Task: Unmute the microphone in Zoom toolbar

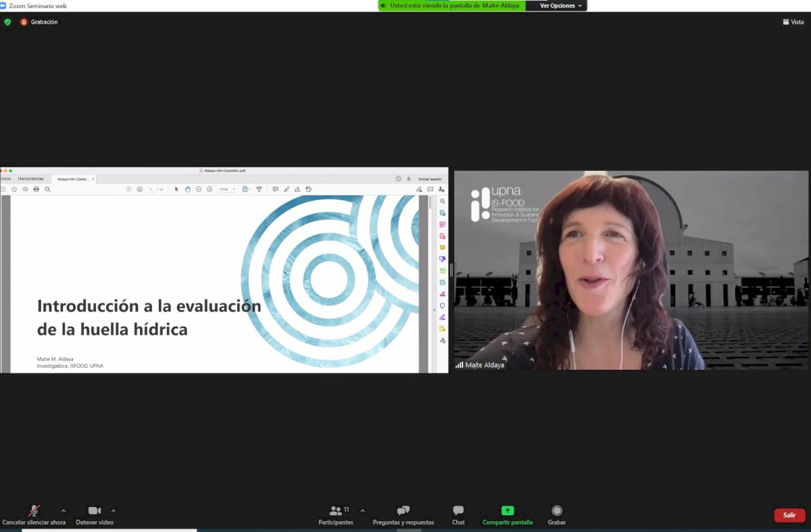Action: tap(33, 511)
